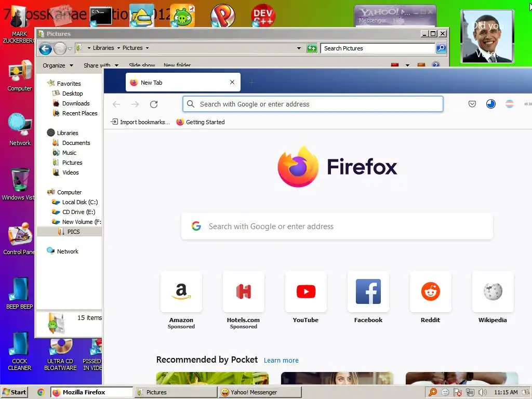Open the ULTRA CD BLOATWARE desktop icon
Viewport: 532px width, 399px height.
coord(60,355)
